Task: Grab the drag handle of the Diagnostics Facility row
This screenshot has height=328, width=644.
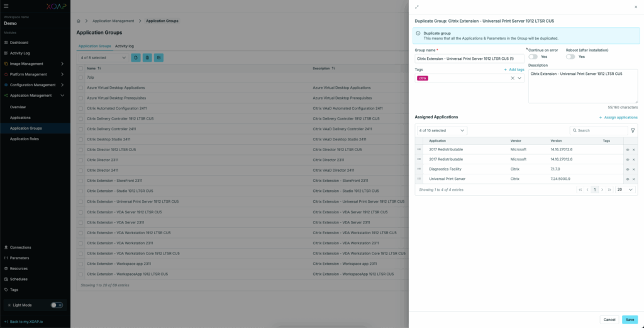Action: pos(419,169)
